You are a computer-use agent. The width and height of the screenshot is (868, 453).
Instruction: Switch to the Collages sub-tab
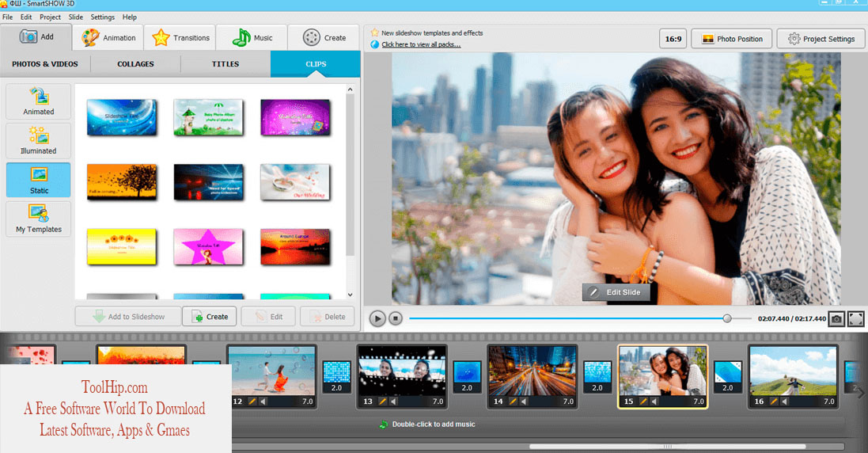[x=135, y=64]
